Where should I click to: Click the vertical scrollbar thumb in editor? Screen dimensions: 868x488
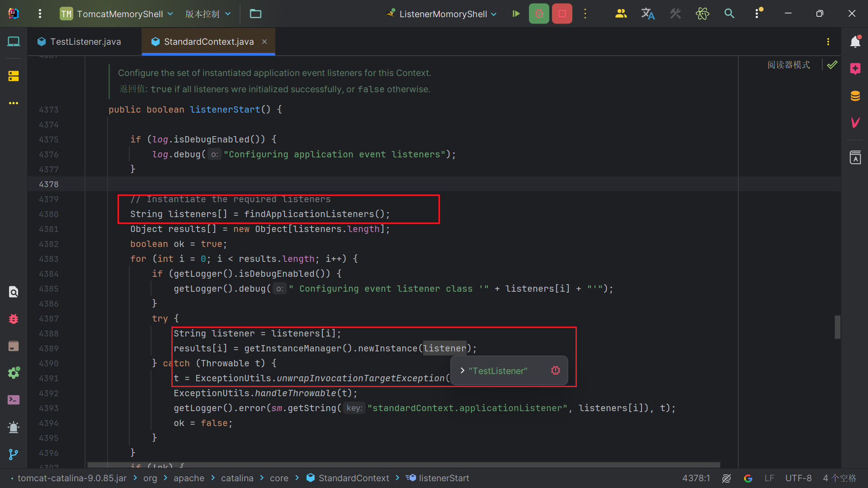pyautogui.click(x=837, y=327)
